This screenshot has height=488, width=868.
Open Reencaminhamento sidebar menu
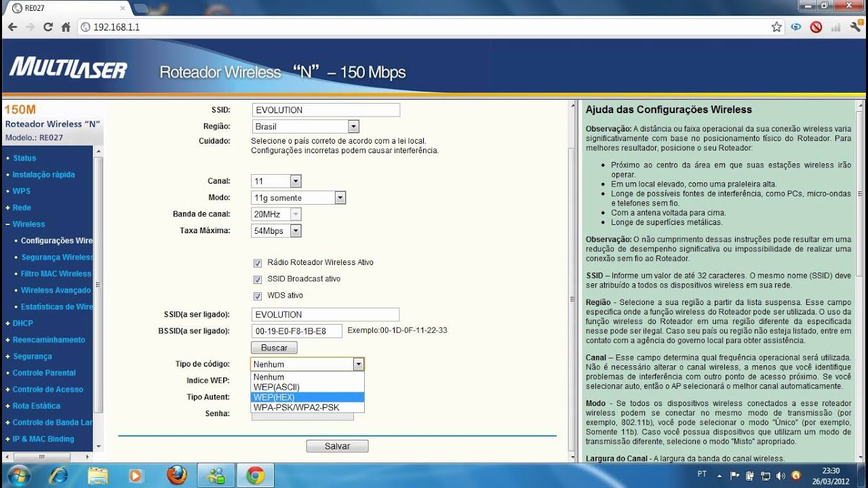49,340
